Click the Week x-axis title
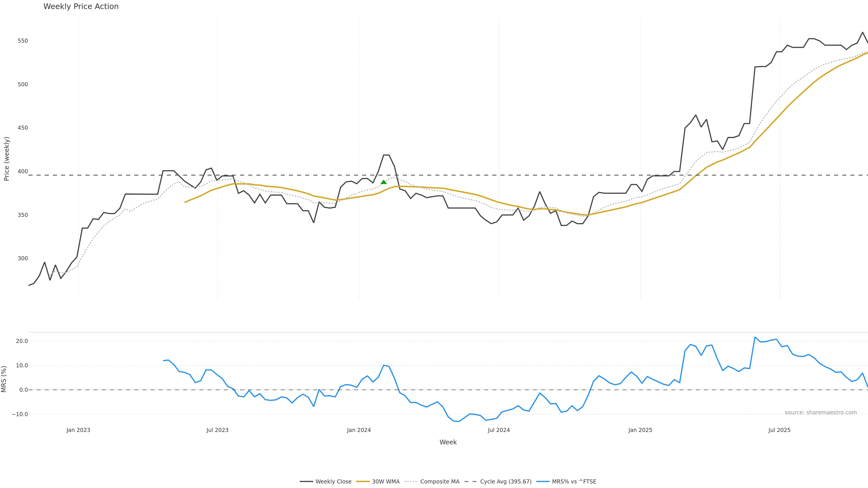This screenshot has width=868, height=488. pyautogui.click(x=448, y=442)
